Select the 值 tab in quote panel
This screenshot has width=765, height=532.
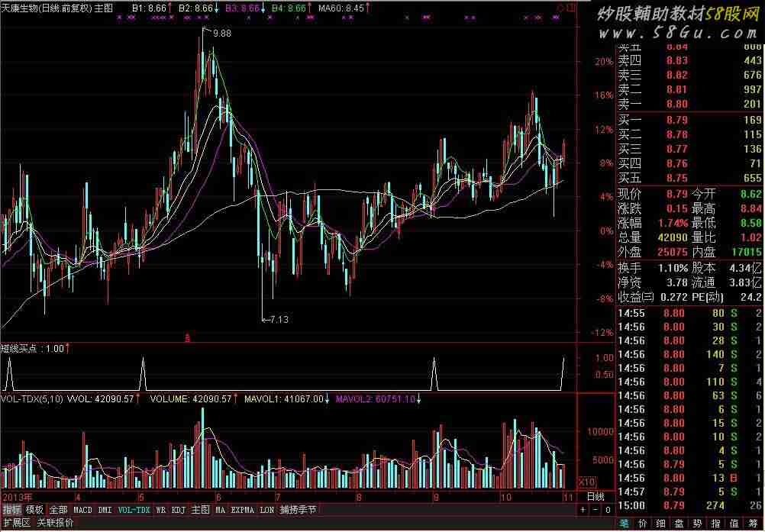tap(734, 524)
